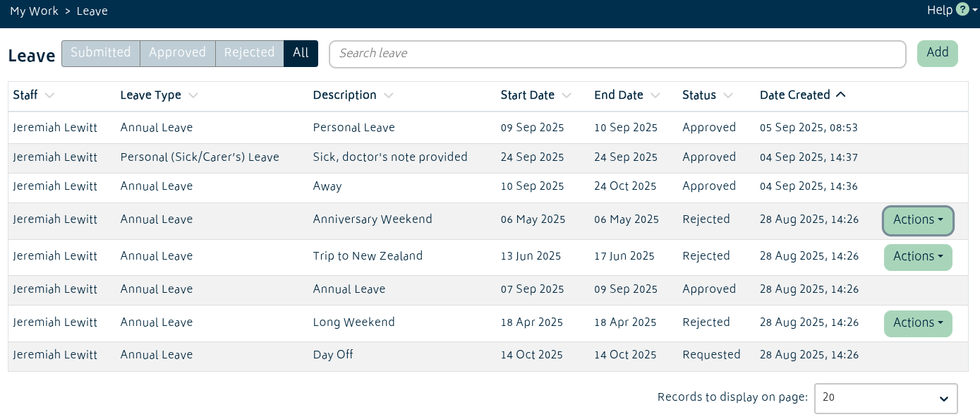
Task: Open Records to display on page dropdown
Action: pyautogui.click(x=885, y=398)
